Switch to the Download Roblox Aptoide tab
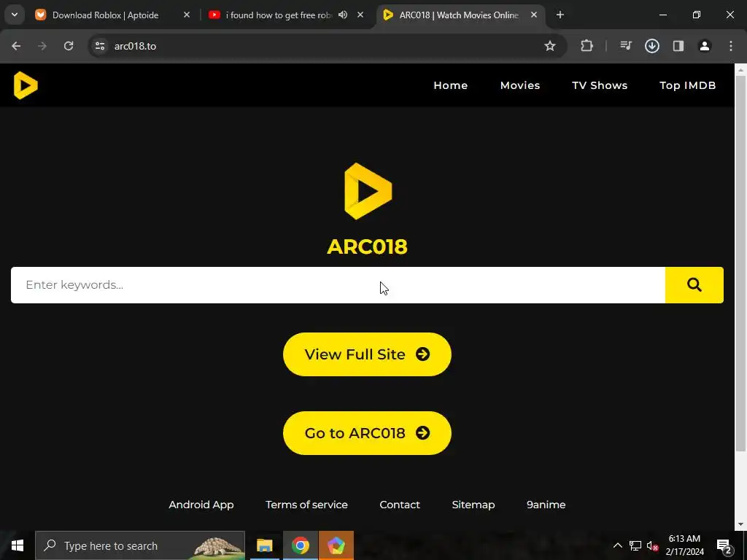The width and height of the screenshot is (747, 560). (x=105, y=15)
